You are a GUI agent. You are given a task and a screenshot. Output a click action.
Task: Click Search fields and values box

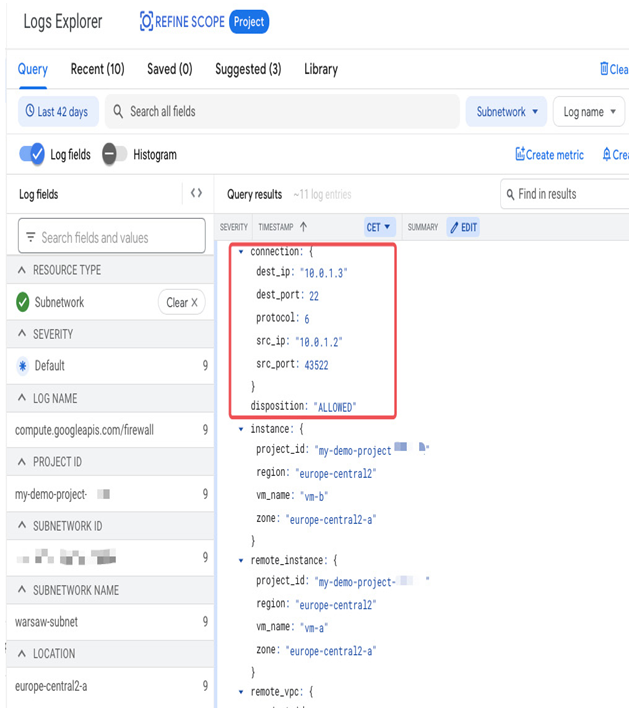pos(112,236)
